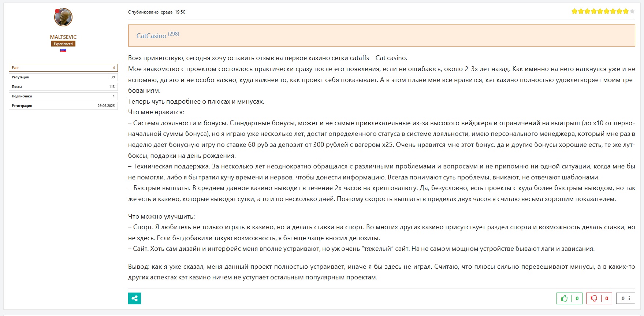
Task: Click the CatCasino (298) review count
Action: click(x=174, y=34)
